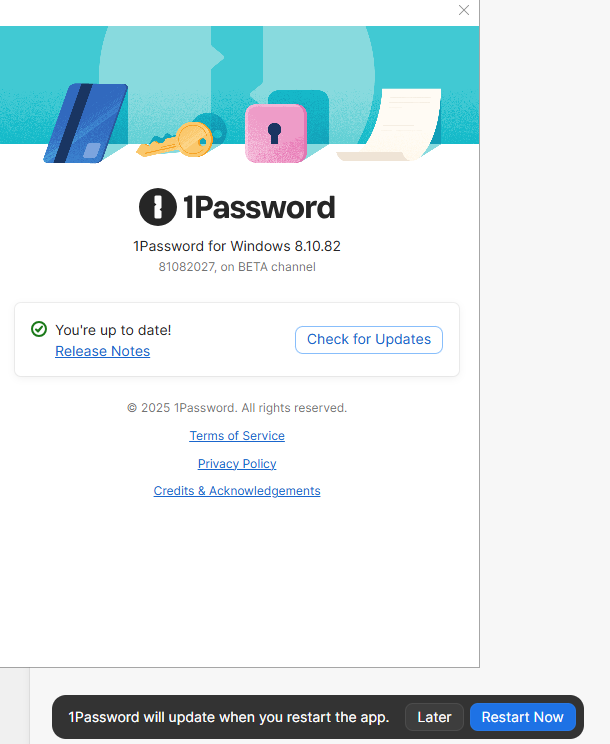Click the green up-to-date checkmark icon
The image size is (610, 744).
(x=39, y=329)
